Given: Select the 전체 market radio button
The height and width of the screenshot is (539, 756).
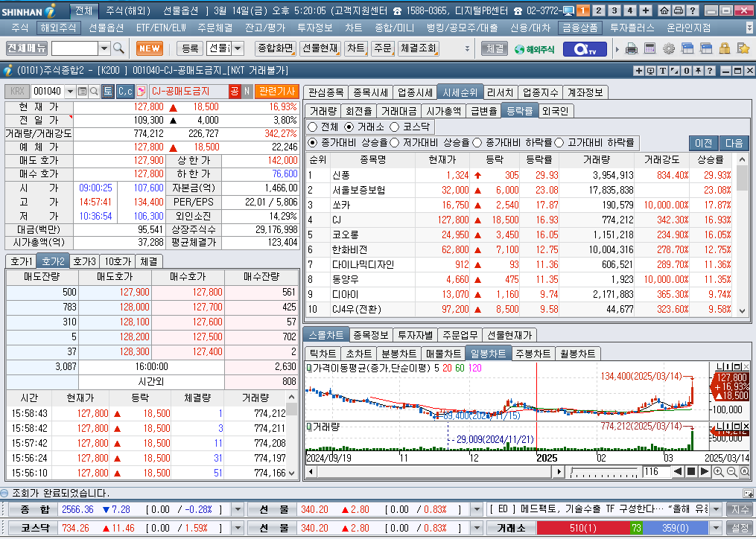Looking at the screenshot, I should coord(313,127).
